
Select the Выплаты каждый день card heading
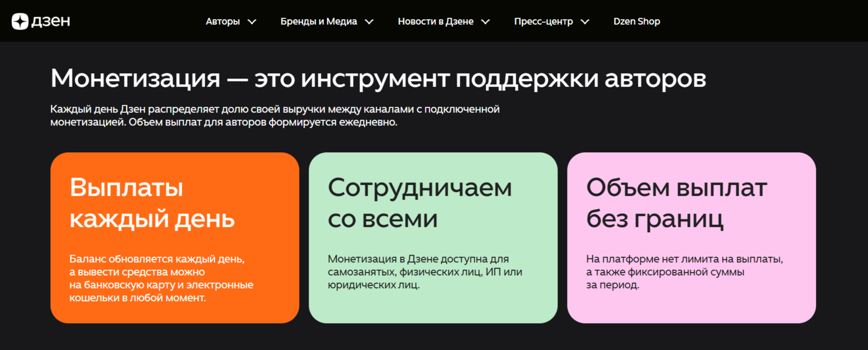(152, 203)
